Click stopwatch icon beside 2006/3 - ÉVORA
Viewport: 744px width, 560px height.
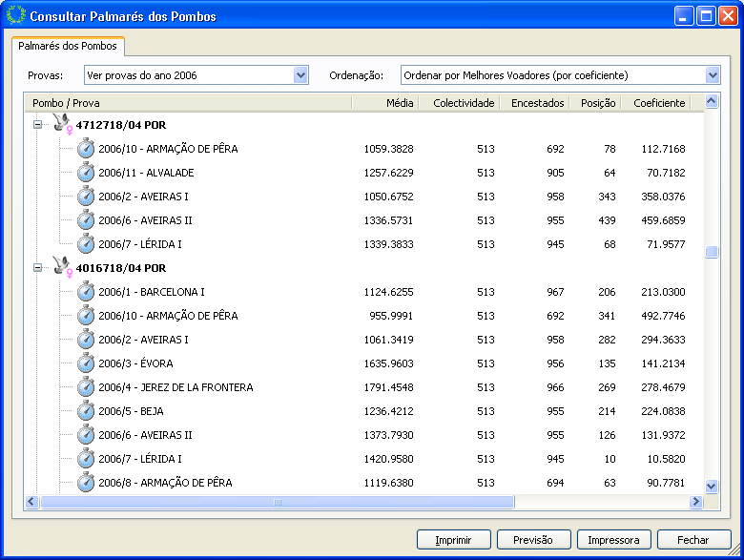[86, 363]
